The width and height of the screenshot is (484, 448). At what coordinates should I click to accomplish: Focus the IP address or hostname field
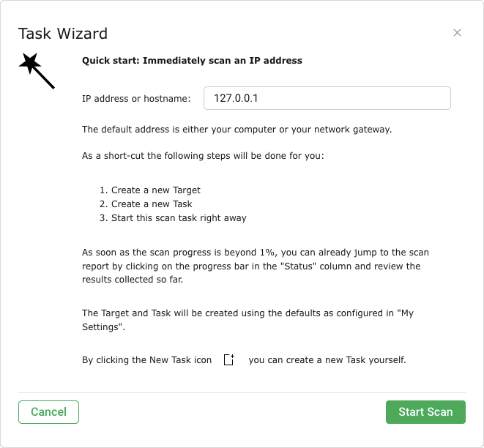[327, 98]
